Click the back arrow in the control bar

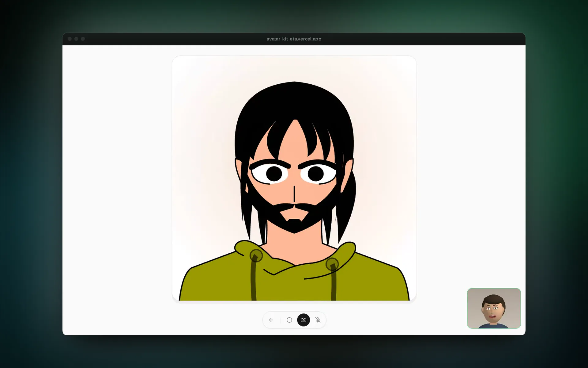271,320
